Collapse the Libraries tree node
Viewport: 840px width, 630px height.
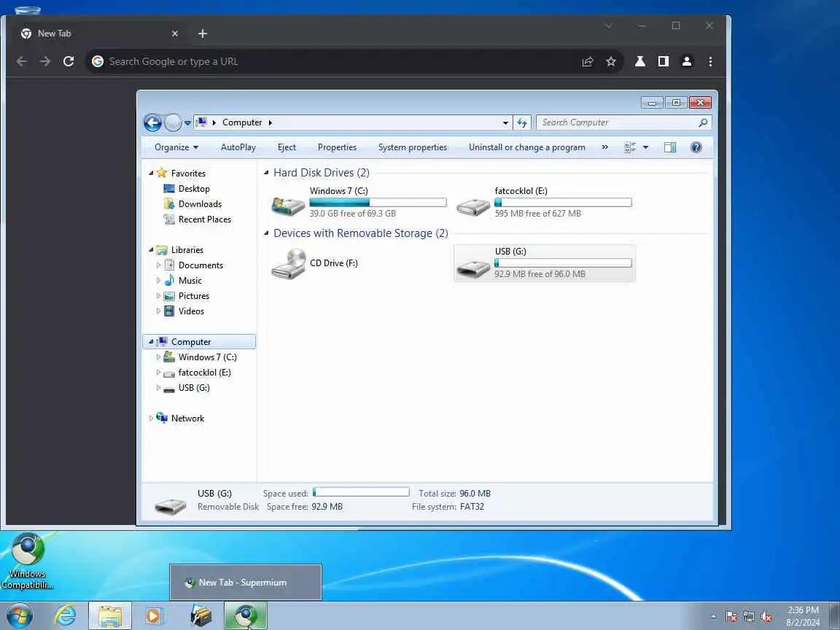[151, 249]
